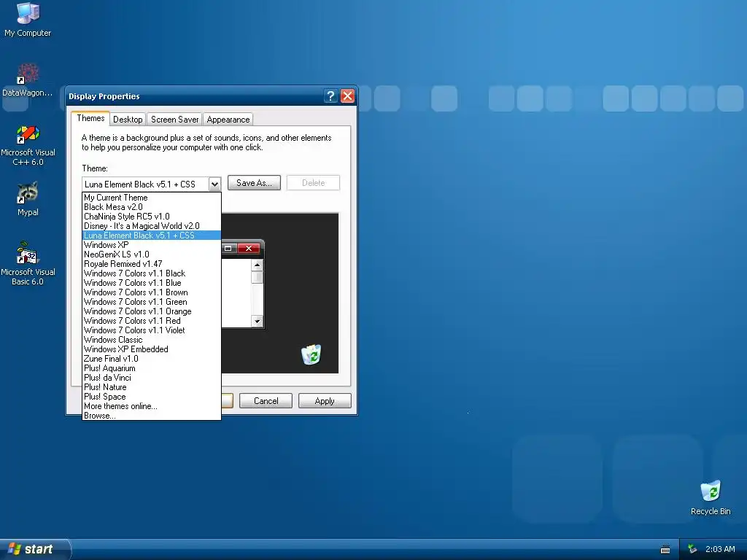This screenshot has height=560, width=747.
Task: Click the network tray icon
Action: [692, 550]
